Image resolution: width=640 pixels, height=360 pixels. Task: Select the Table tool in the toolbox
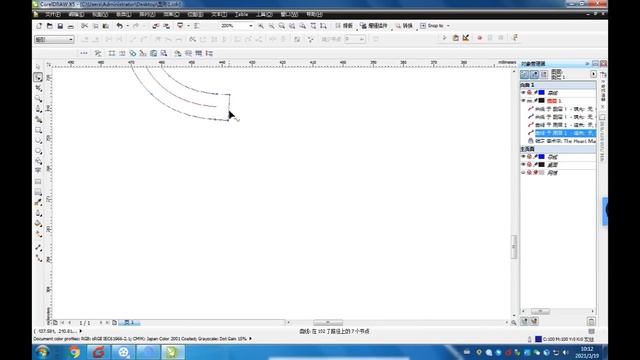pos(38,181)
